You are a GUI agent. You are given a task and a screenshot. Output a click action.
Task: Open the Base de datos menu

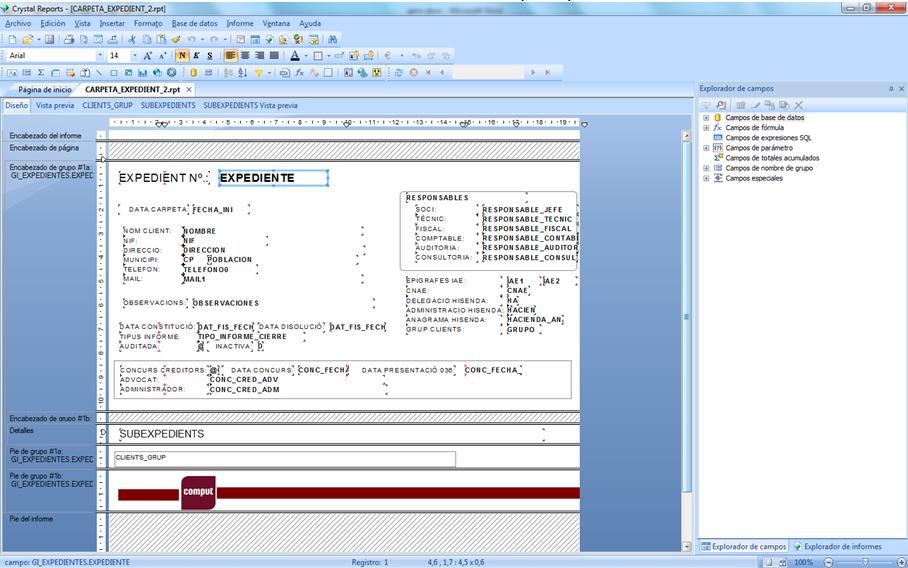pyautogui.click(x=195, y=24)
